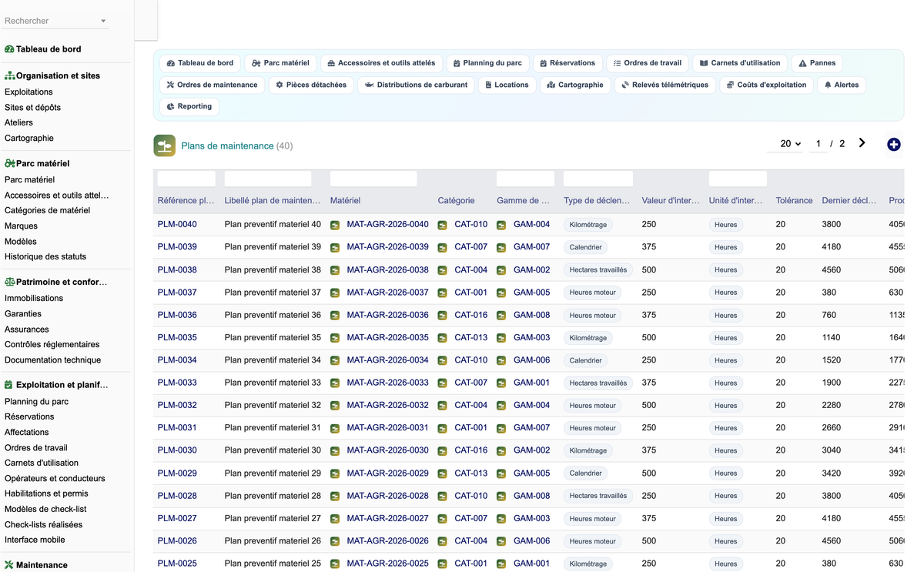Click the blue plus add-record icon
Viewport: 924px width, 572px height.
pyautogui.click(x=893, y=144)
